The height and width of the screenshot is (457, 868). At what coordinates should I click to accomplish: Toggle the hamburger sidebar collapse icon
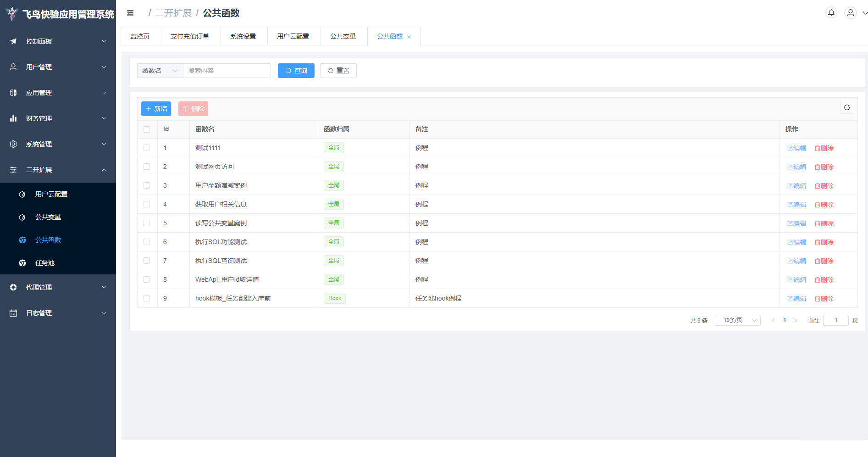pyautogui.click(x=130, y=13)
